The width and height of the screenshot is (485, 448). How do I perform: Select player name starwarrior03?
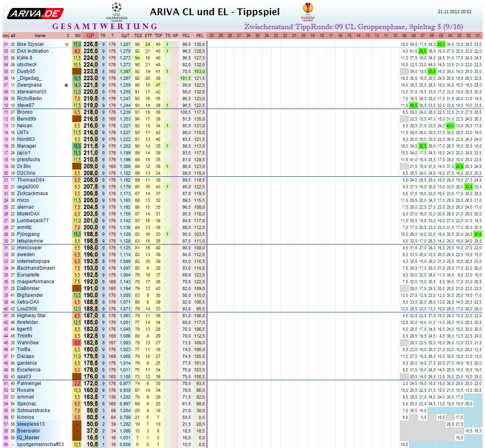(x=32, y=92)
